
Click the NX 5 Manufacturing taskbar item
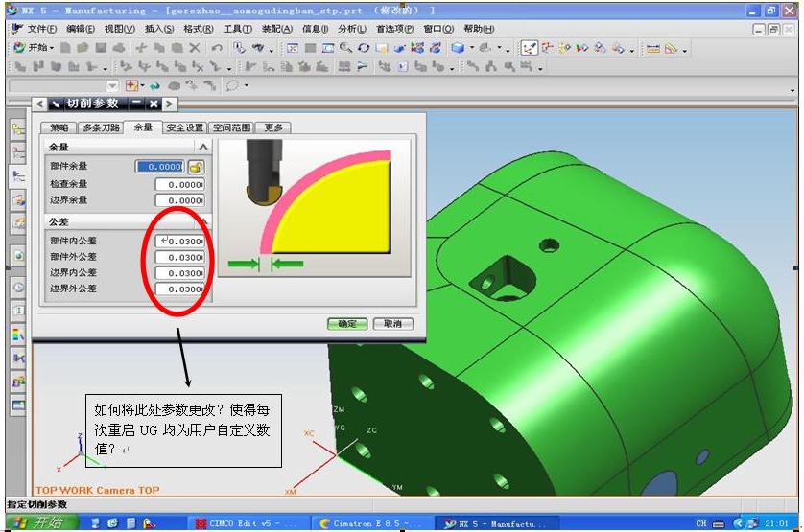(496, 523)
